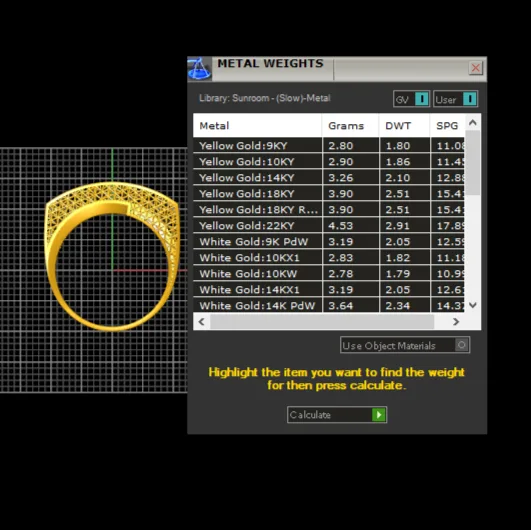The width and height of the screenshot is (531, 530).
Task: Sort by the DWT column header
Action: click(x=404, y=126)
